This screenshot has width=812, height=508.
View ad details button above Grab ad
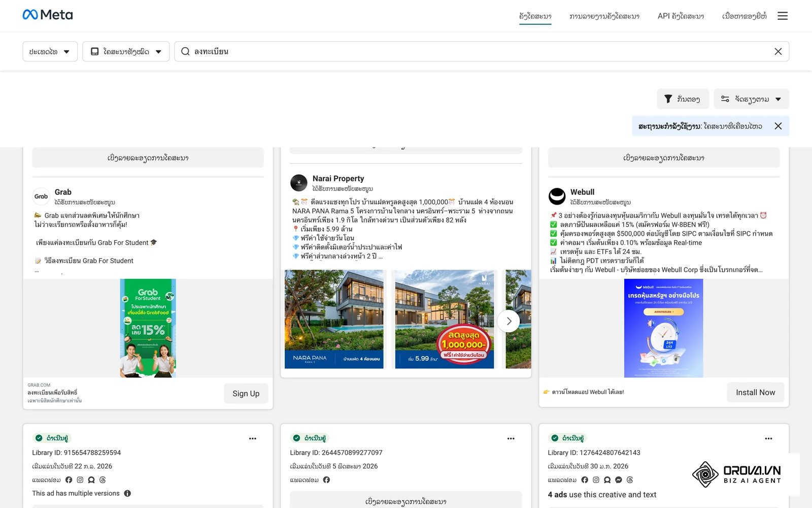click(x=148, y=158)
